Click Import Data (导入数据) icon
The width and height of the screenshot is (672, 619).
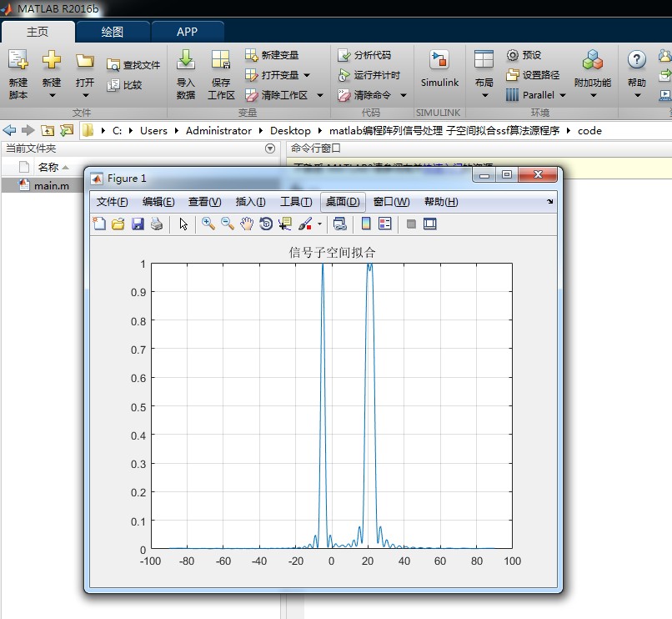[186, 60]
